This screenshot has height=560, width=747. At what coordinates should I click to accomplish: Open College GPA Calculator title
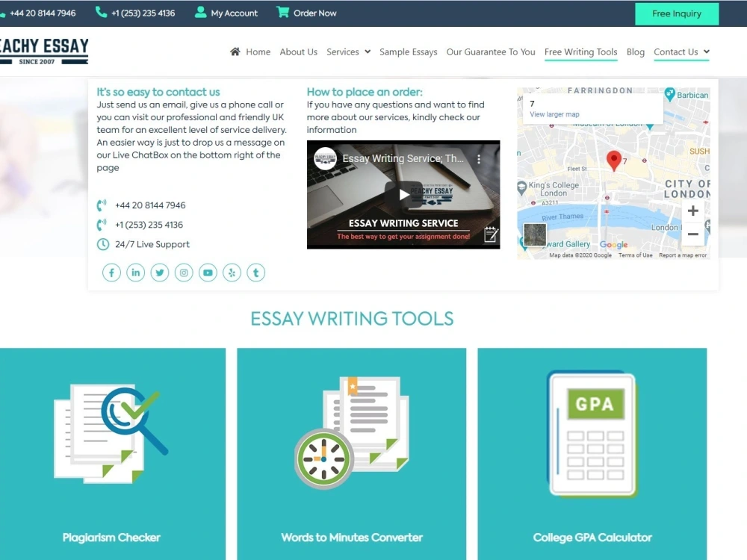point(592,538)
